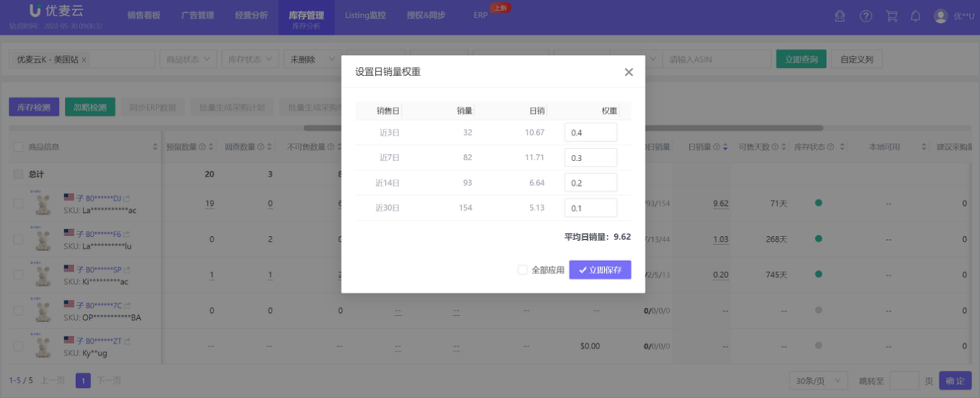
Task: Focus the 跳转至 page number input
Action: point(904,380)
